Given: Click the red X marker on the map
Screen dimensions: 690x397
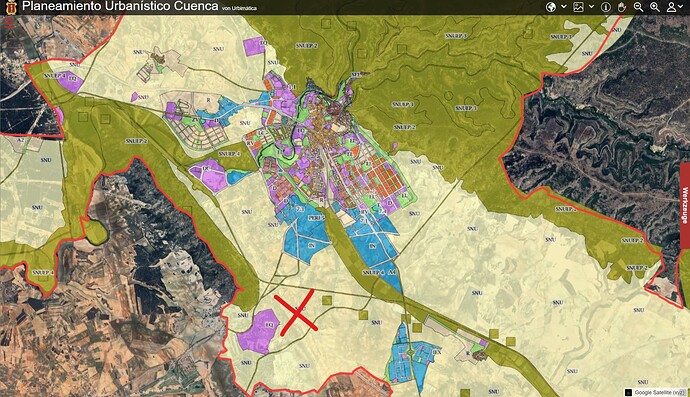Looking at the screenshot, I should point(296,312).
